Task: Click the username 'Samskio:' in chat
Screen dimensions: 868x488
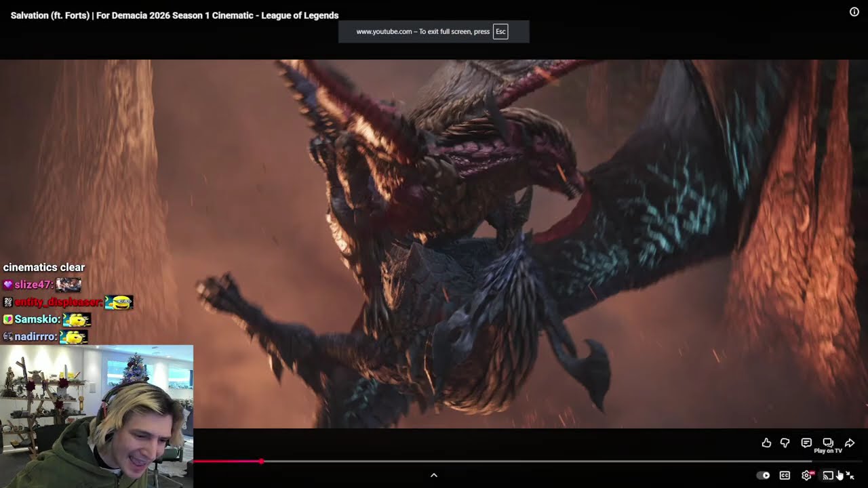Action: [37, 319]
